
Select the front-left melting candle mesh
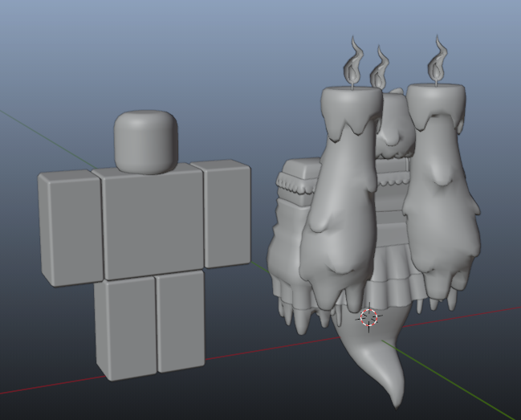340,199
